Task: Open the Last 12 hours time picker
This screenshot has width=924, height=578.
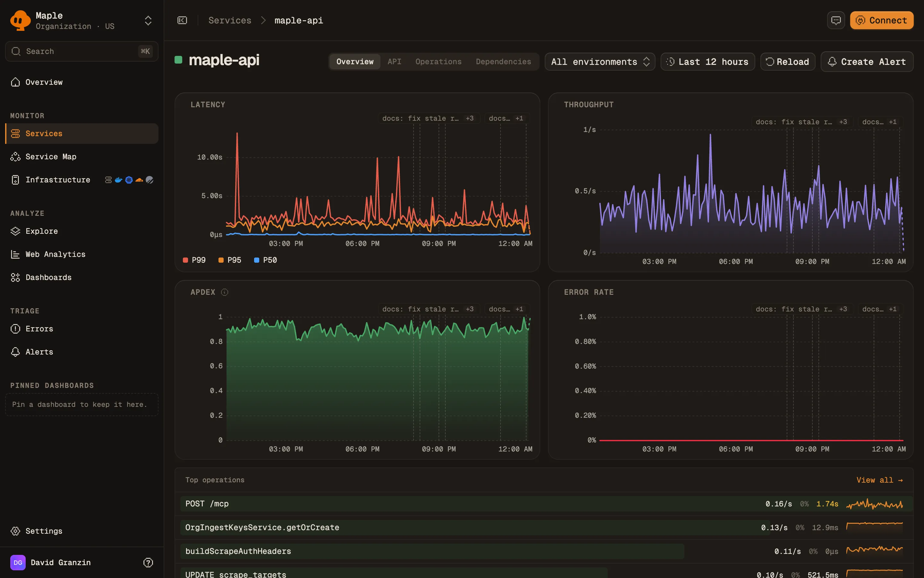Action: (707, 62)
